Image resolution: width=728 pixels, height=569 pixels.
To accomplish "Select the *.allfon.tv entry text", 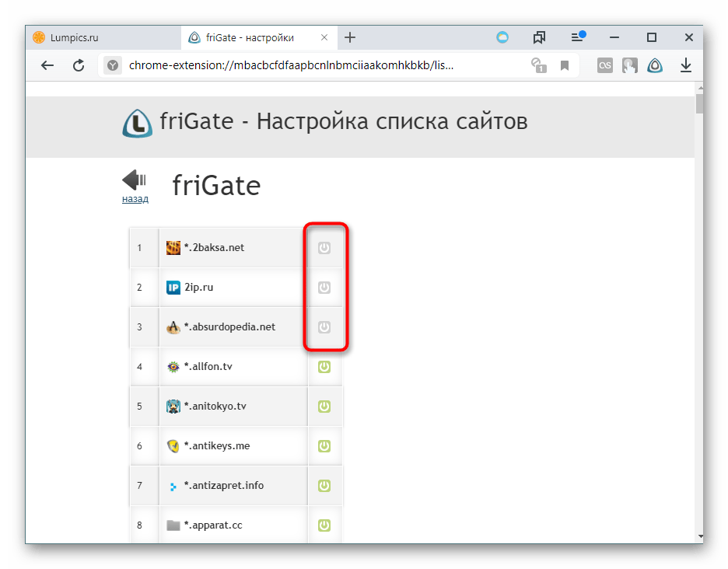I will coord(208,367).
